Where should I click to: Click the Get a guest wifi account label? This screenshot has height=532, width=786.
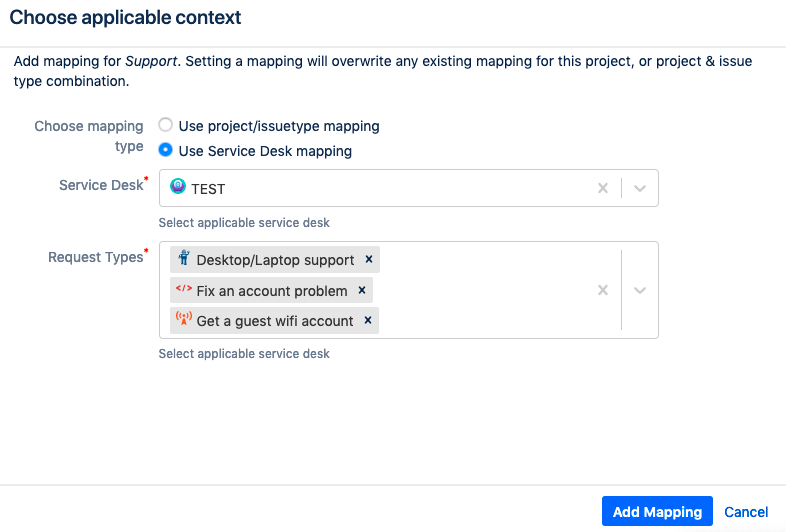pos(275,321)
